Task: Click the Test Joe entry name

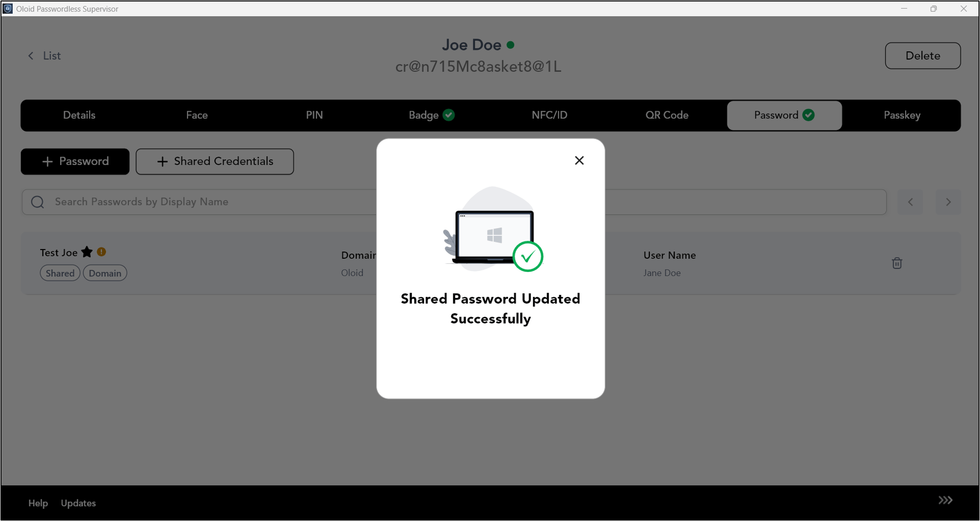Action: pyautogui.click(x=59, y=252)
